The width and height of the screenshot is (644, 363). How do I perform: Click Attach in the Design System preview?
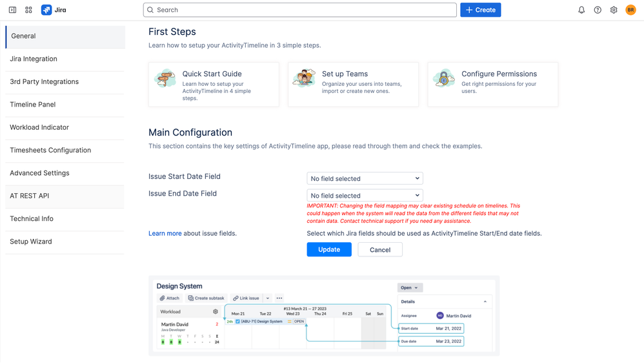pyautogui.click(x=170, y=298)
